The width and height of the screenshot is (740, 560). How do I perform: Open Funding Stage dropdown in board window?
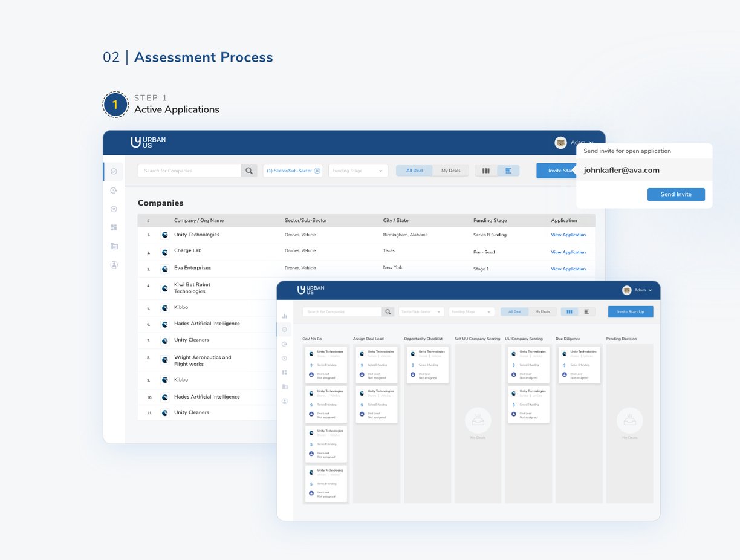472,312
